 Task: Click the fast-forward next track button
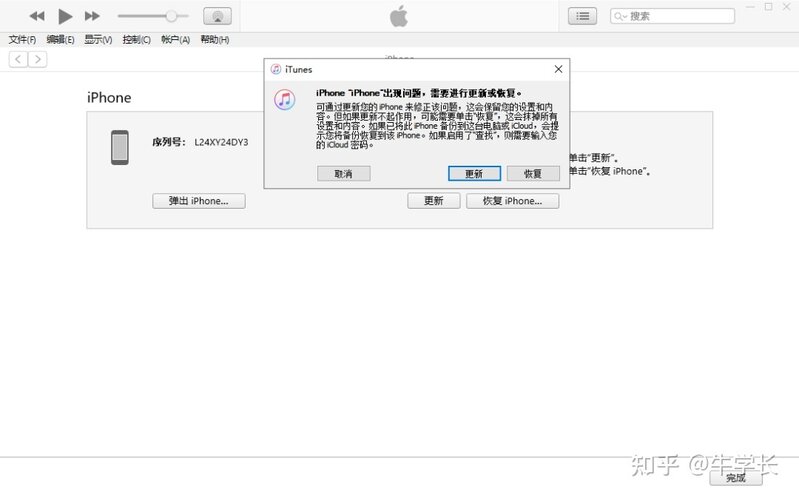point(92,16)
